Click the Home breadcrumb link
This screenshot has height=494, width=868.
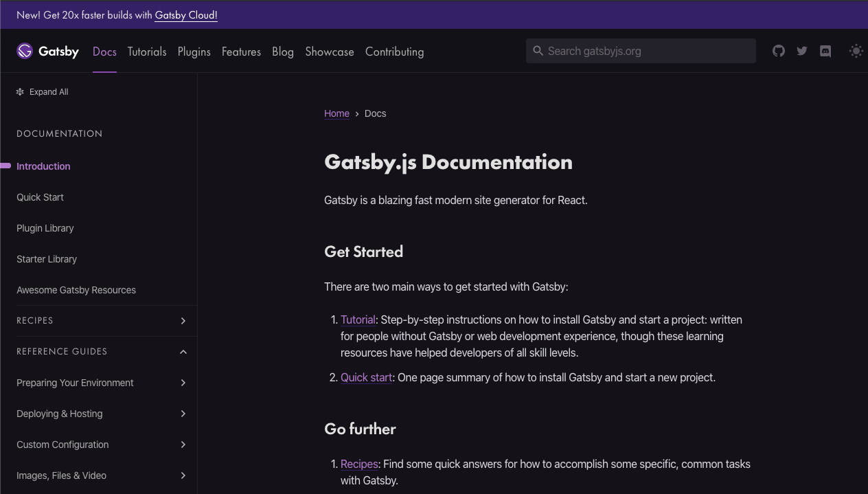(336, 113)
